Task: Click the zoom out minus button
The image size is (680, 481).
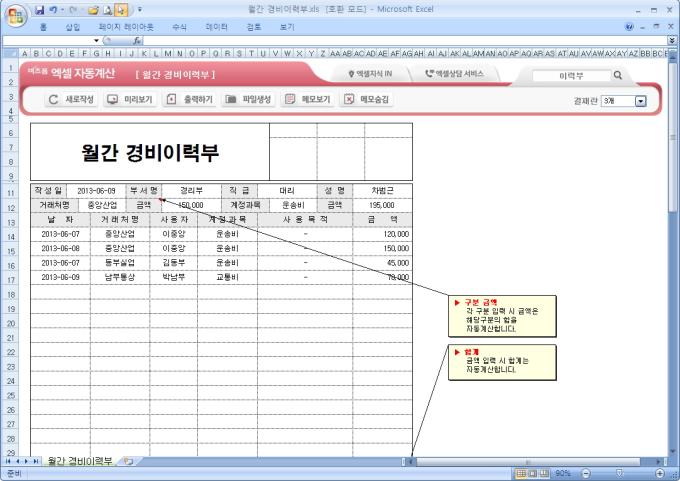Action: (586, 473)
